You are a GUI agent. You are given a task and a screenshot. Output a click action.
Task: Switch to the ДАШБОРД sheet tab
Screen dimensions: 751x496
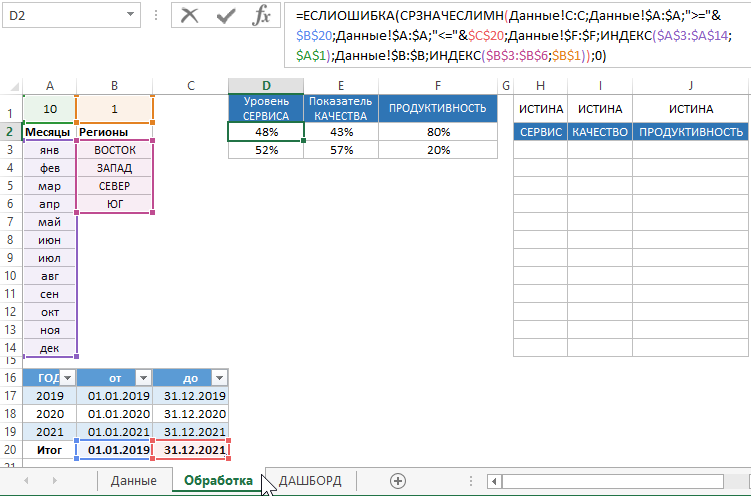click(310, 481)
